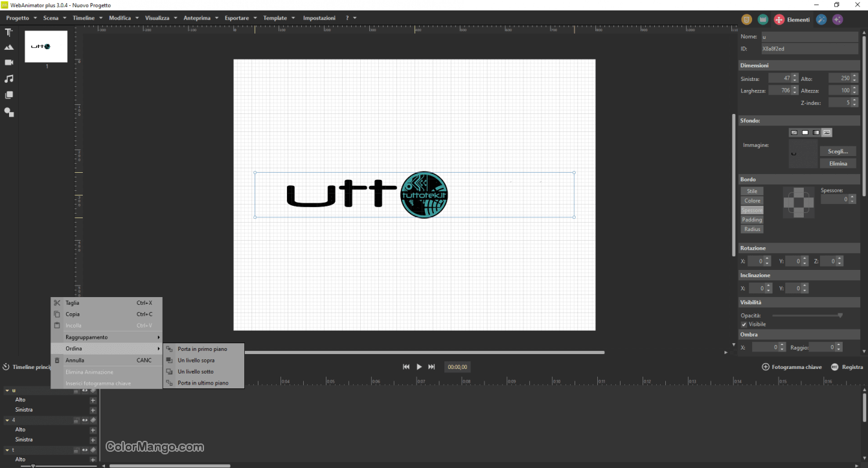Open the HTML5 panel tab icon
This screenshot has width=868, height=468.
(x=747, y=19)
